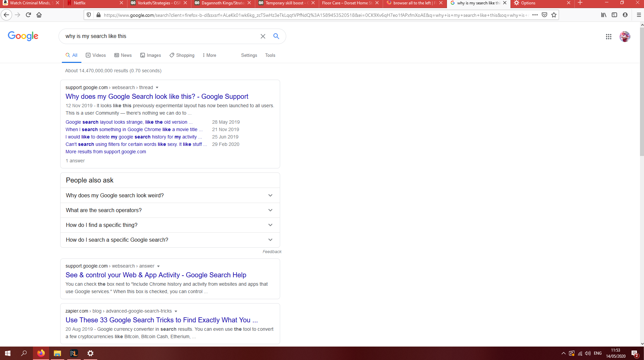The image size is (644, 360).
Task: Click the Feedback link under People also ask
Action: pos(272,252)
